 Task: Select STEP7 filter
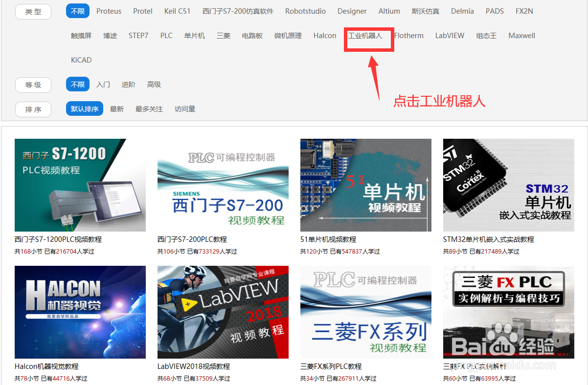pos(138,36)
